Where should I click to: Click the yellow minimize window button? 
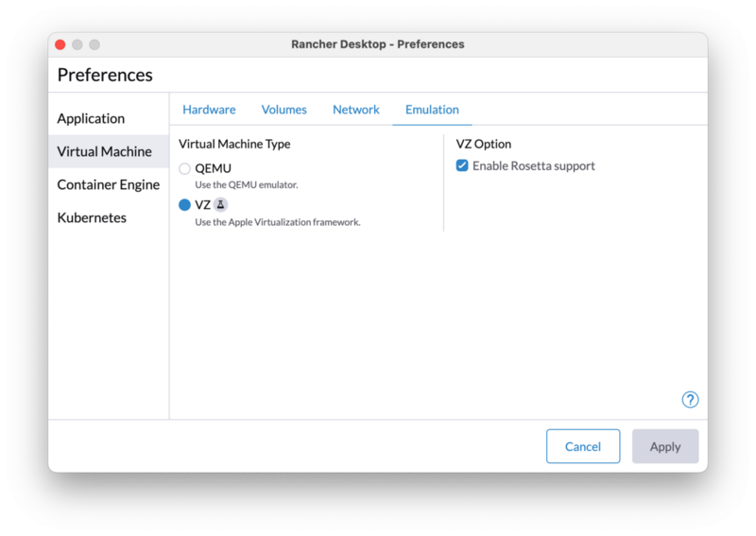pyautogui.click(x=77, y=44)
